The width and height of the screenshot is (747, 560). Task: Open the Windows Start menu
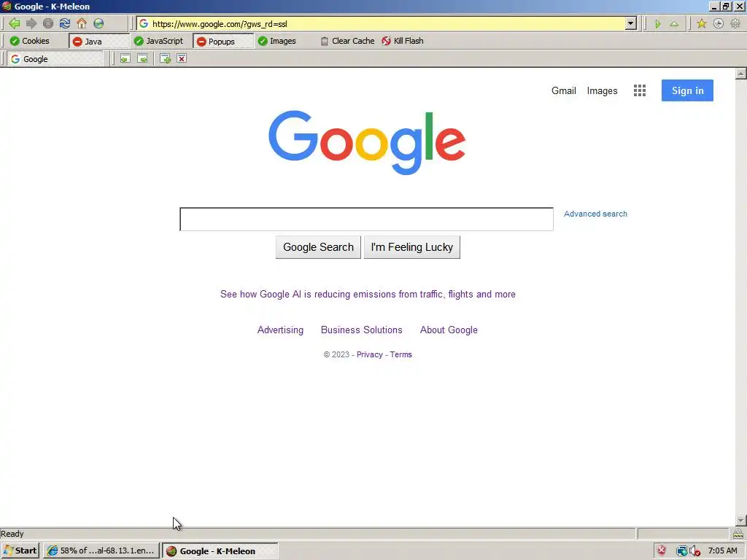coord(20,551)
